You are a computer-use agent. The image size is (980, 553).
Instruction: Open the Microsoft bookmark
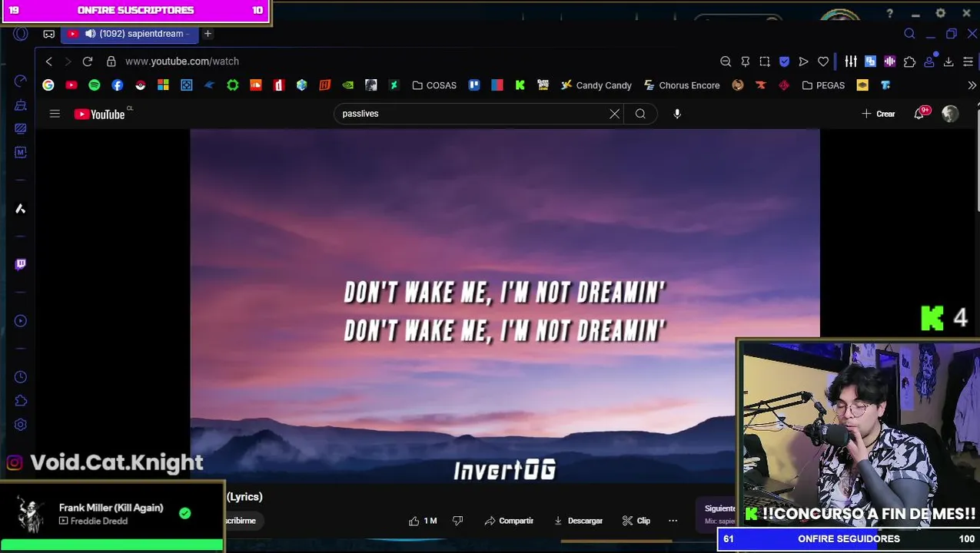click(164, 85)
